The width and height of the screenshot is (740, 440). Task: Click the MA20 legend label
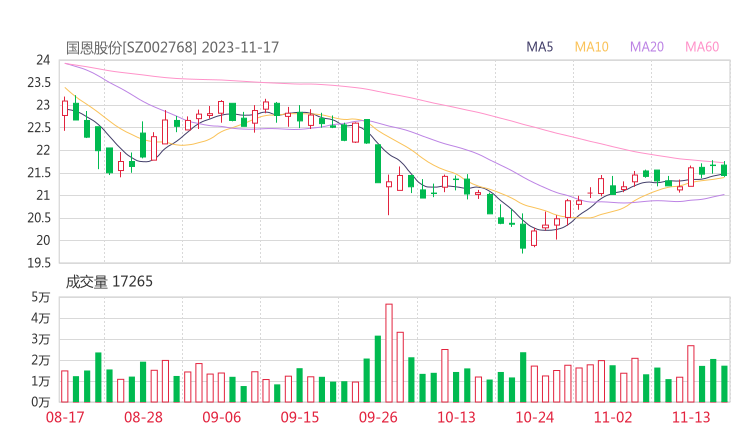[647, 47]
